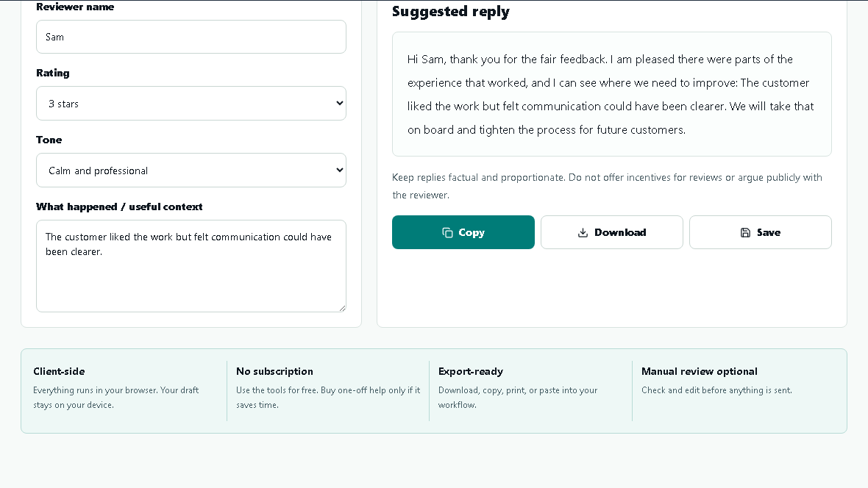Viewport: 868px width, 488px height.
Task: Click the download arrow icon
Action: click(583, 232)
